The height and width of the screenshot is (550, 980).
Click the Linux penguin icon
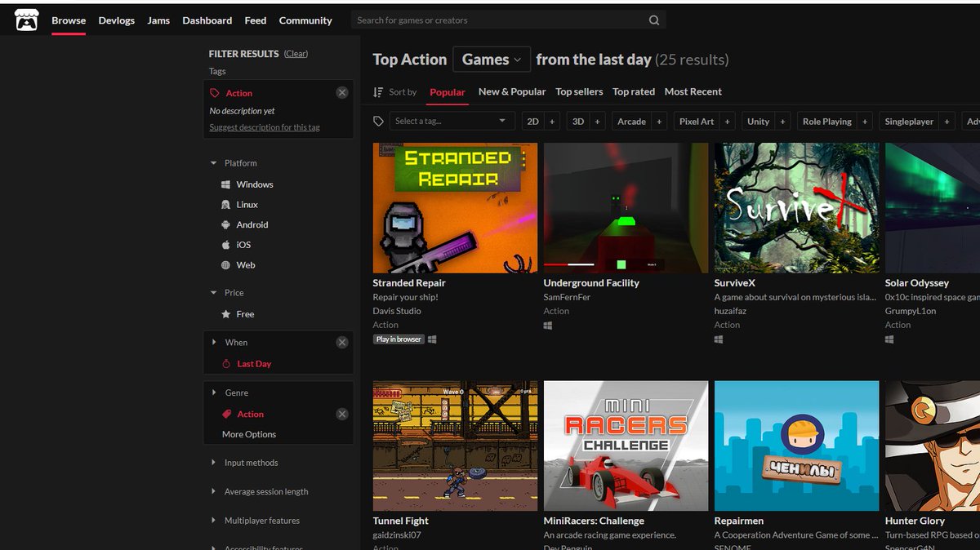click(x=226, y=205)
